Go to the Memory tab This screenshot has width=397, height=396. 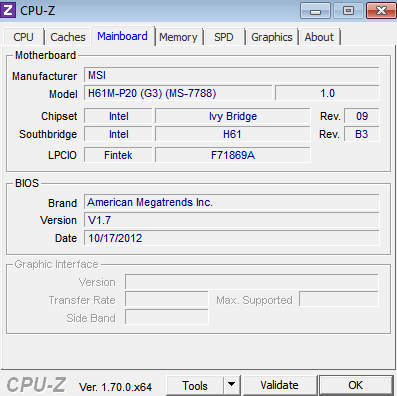pos(178,37)
